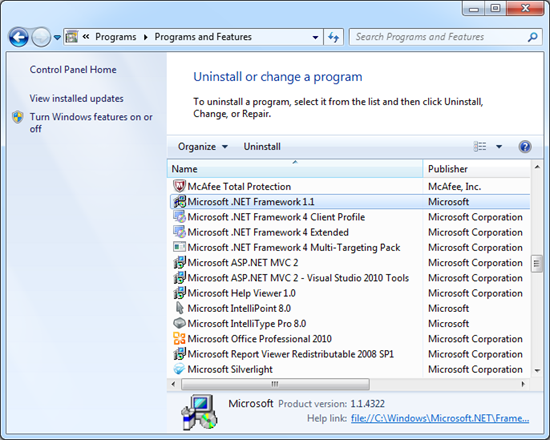
Task: Select Microsoft IntelliPoint 8.0 entry
Action: (239, 308)
